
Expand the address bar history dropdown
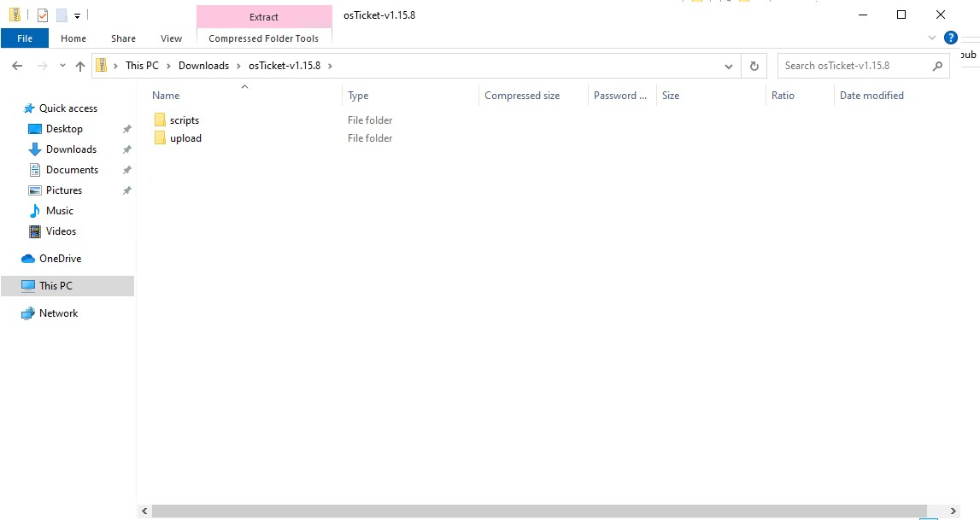click(728, 65)
